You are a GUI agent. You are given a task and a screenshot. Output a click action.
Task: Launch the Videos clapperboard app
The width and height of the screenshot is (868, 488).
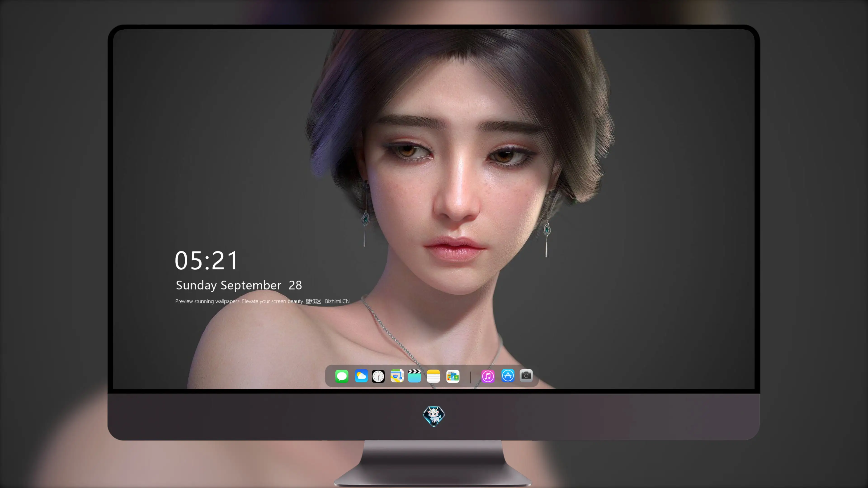415,376
